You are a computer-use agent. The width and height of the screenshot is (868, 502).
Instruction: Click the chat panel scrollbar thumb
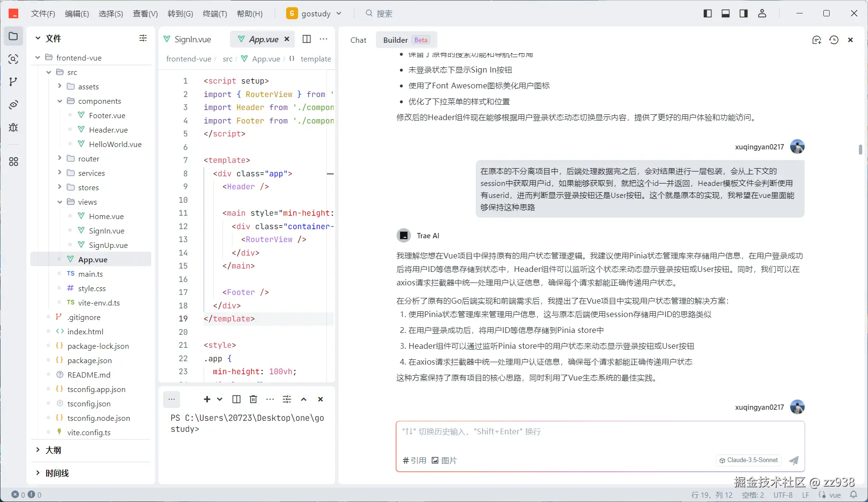pos(860,149)
